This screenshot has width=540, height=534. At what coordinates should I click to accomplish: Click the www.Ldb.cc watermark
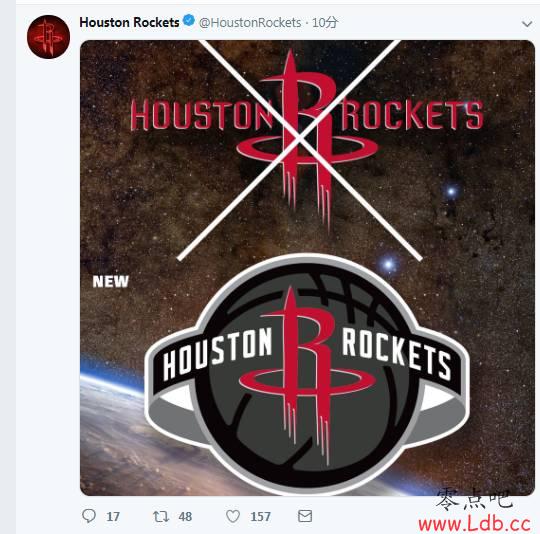coord(474,524)
